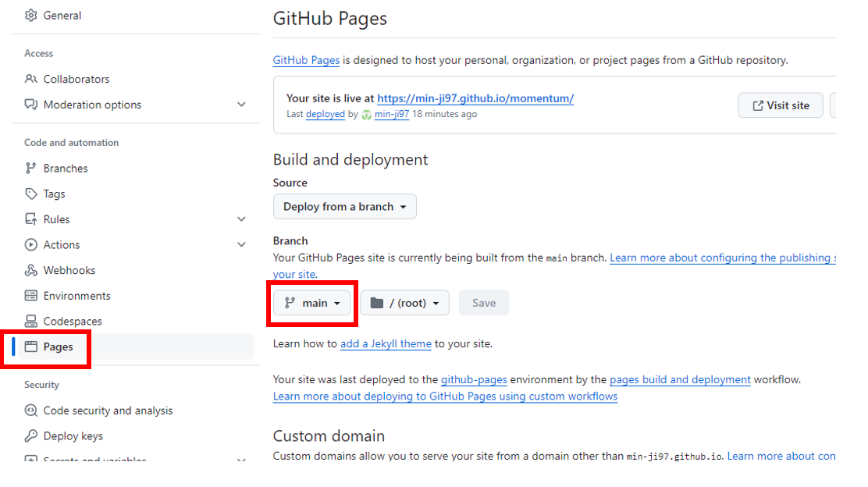The image size is (868, 487).
Task: Click Learn more about custom workflows link
Action: click(x=445, y=396)
